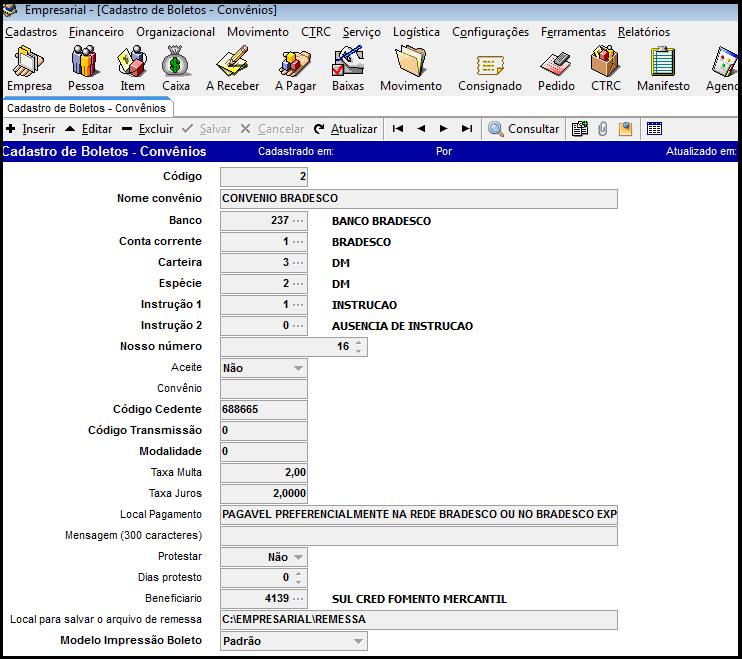Expand the Aceite dropdown
742x659 pixels.
click(298, 368)
